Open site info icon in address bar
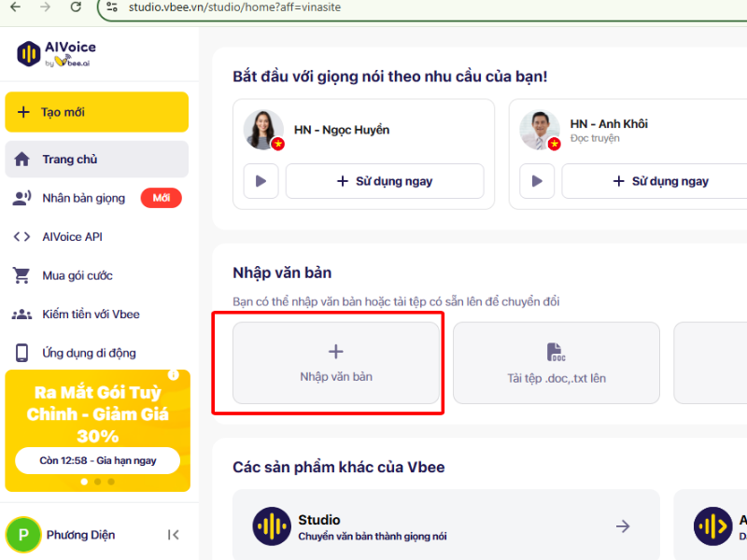This screenshot has height=560, width=747. pyautogui.click(x=112, y=7)
